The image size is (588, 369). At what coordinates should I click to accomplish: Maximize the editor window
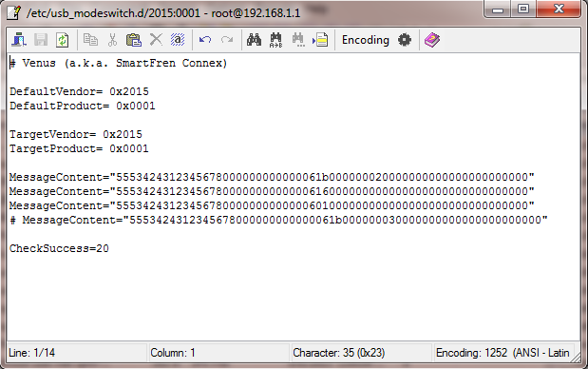[523, 9]
